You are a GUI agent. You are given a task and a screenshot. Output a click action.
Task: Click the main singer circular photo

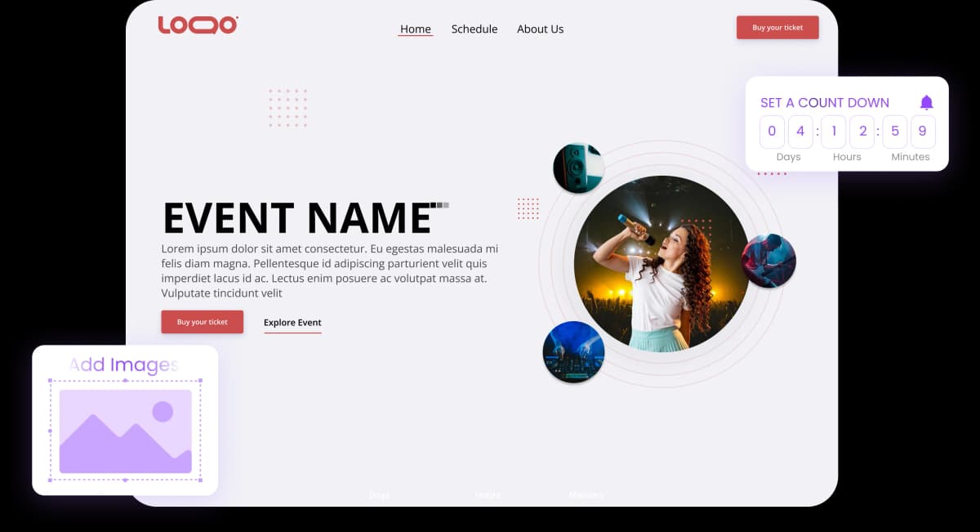pyautogui.click(x=661, y=263)
